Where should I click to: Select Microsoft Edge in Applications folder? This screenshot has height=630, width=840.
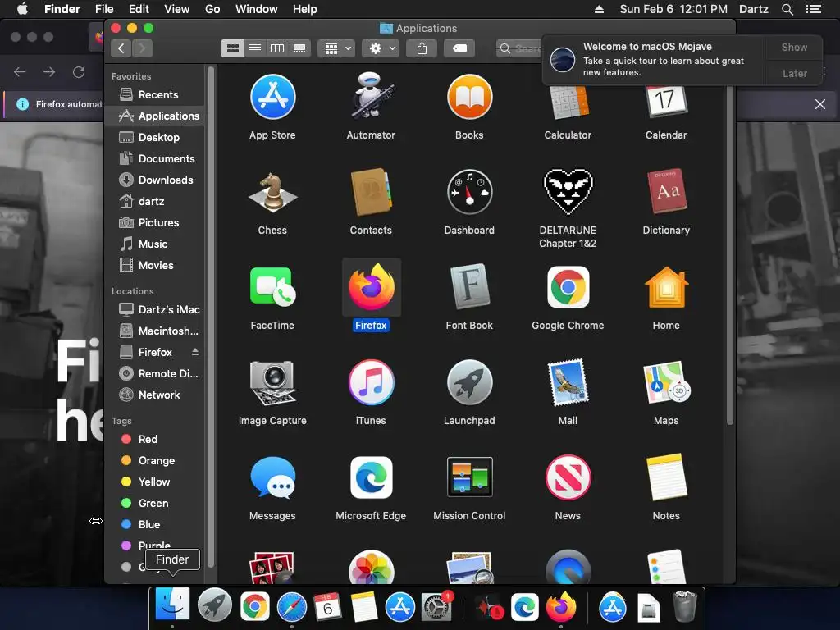(x=371, y=477)
